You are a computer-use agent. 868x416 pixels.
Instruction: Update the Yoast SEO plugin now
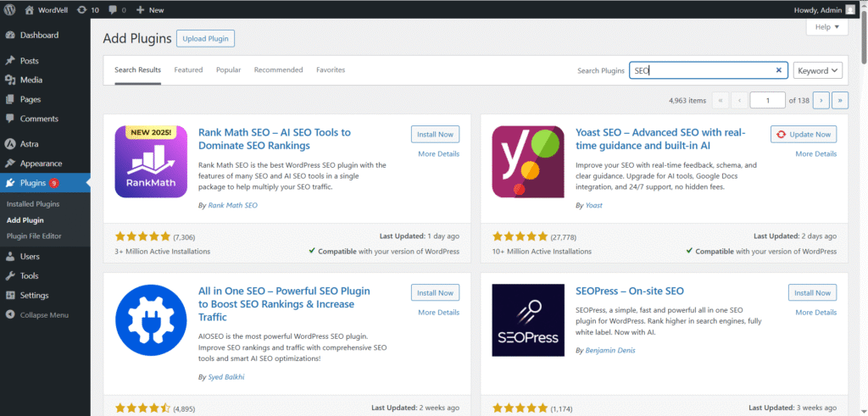coord(804,135)
